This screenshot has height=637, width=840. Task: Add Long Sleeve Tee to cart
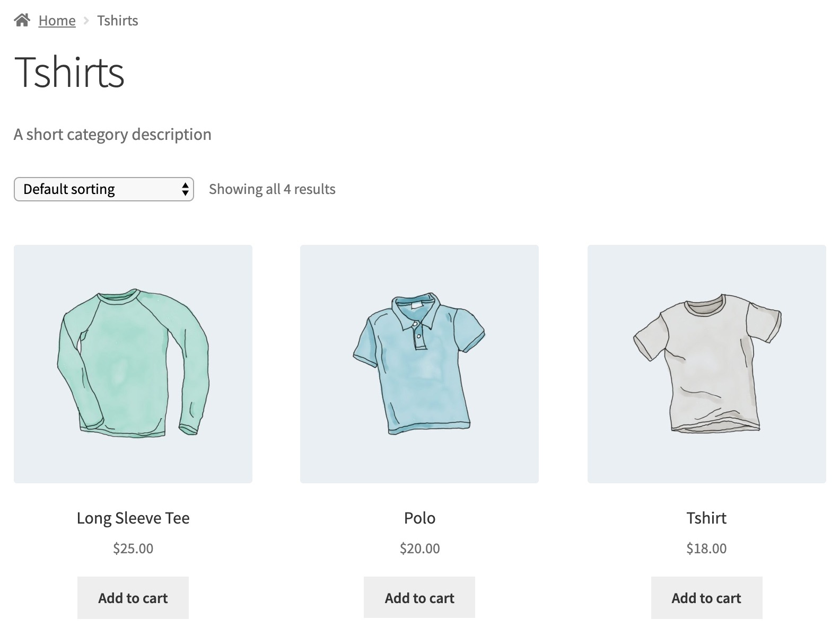click(133, 598)
